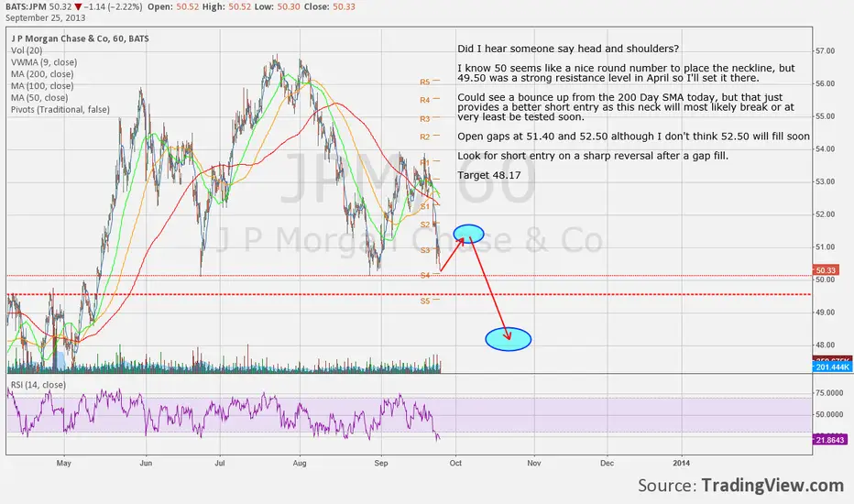
Task: Open the TradingView.com source link
Action: 772,486
